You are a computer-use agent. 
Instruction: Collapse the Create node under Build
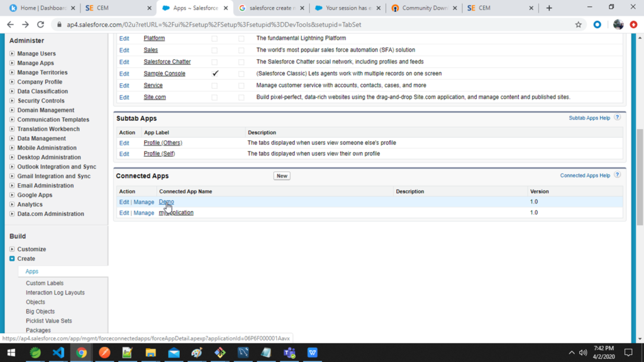click(x=12, y=258)
